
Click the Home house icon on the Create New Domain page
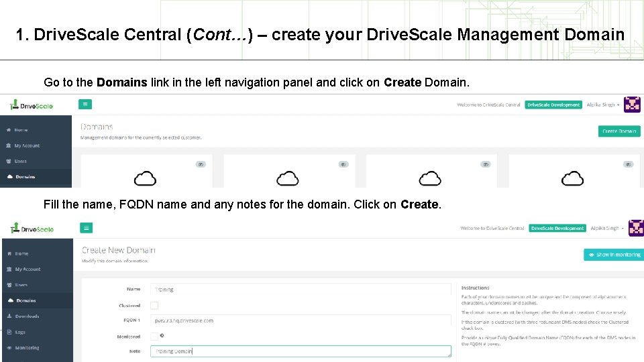point(9,253)
